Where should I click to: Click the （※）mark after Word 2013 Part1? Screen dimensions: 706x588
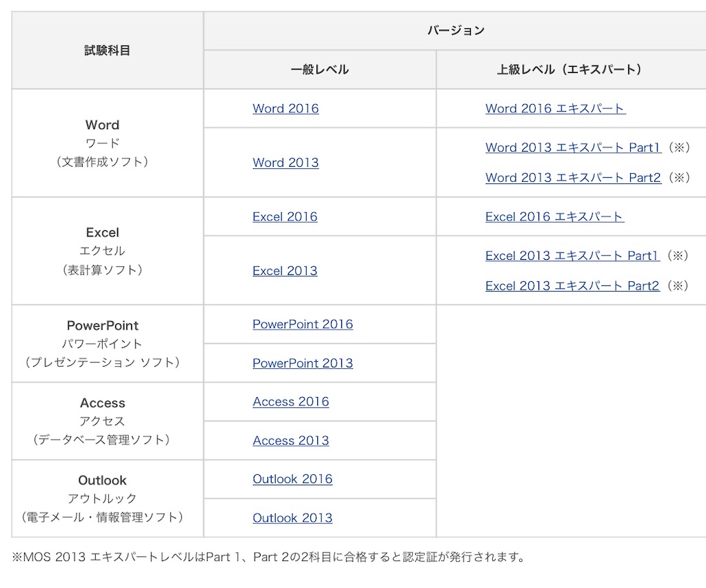(x=679, y=148)
